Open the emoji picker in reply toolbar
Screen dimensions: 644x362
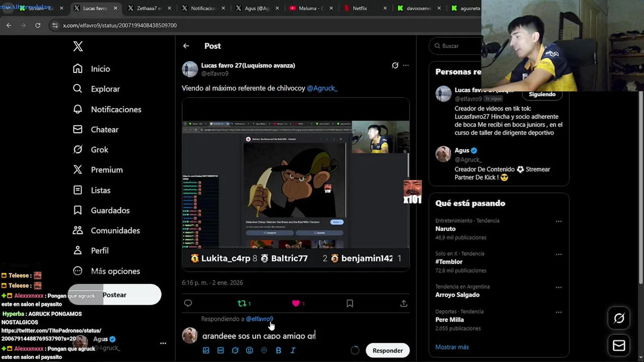tap(250, 350)
